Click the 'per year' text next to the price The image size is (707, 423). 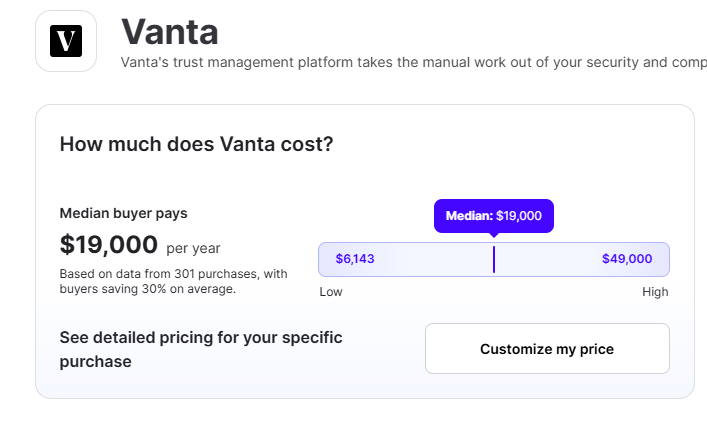click(193, 248)
